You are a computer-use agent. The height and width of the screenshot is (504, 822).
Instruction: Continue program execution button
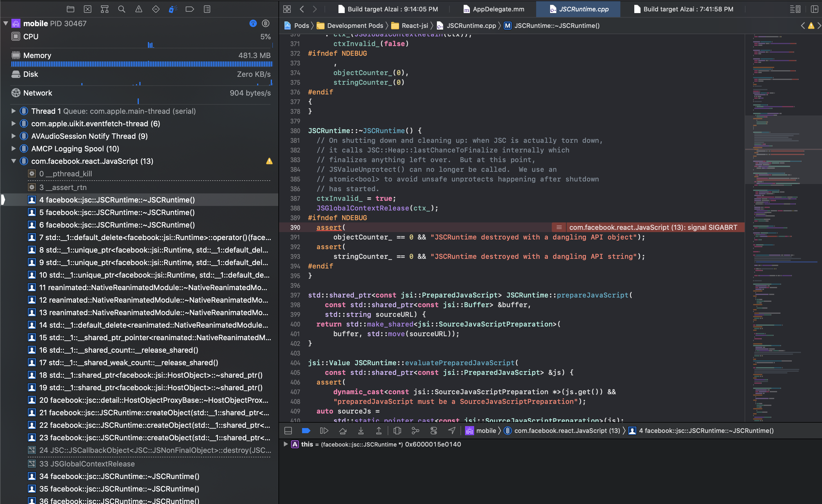click(x=324, y=431)
